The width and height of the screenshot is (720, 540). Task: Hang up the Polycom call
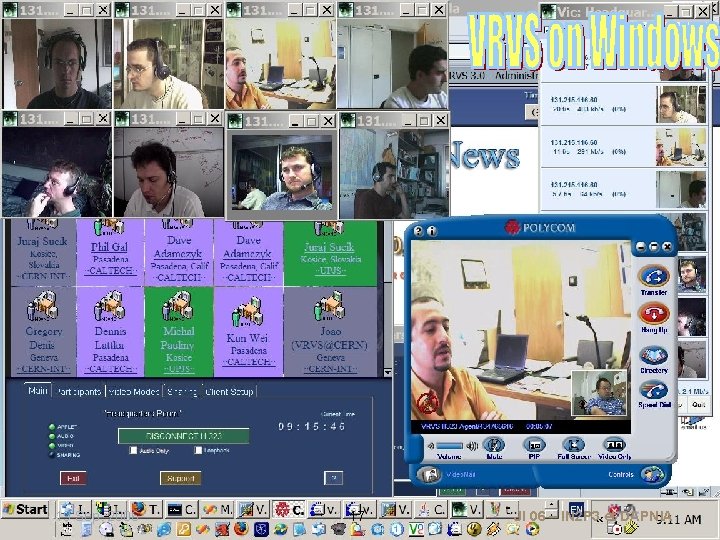(x=654, y=314)
